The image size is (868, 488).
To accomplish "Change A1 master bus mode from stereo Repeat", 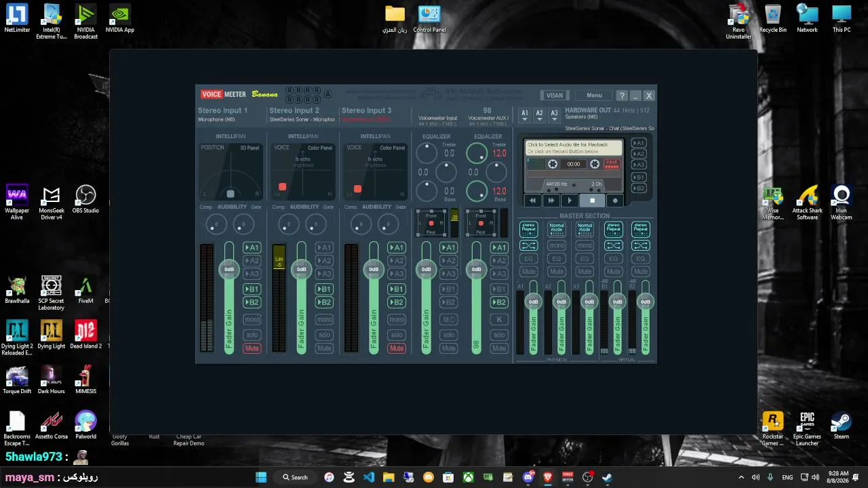I will pyautogui.click(x=528, y=229).
